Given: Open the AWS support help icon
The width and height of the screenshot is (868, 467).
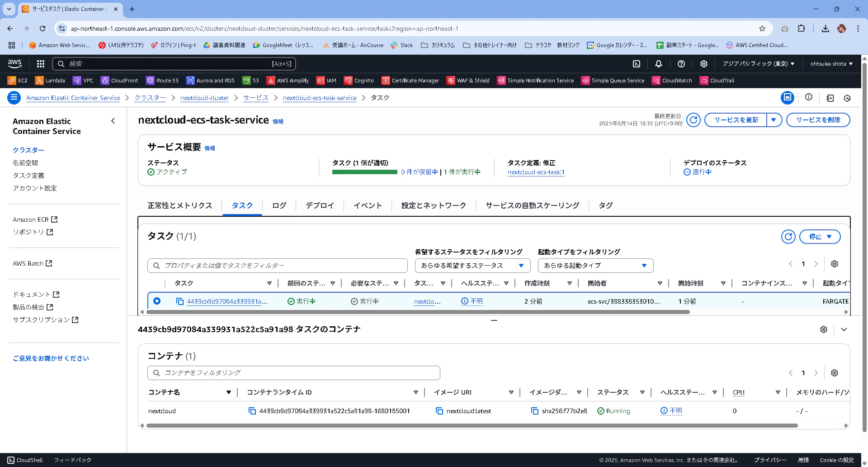Looking at the screenshot, I should tap(681, 64).
